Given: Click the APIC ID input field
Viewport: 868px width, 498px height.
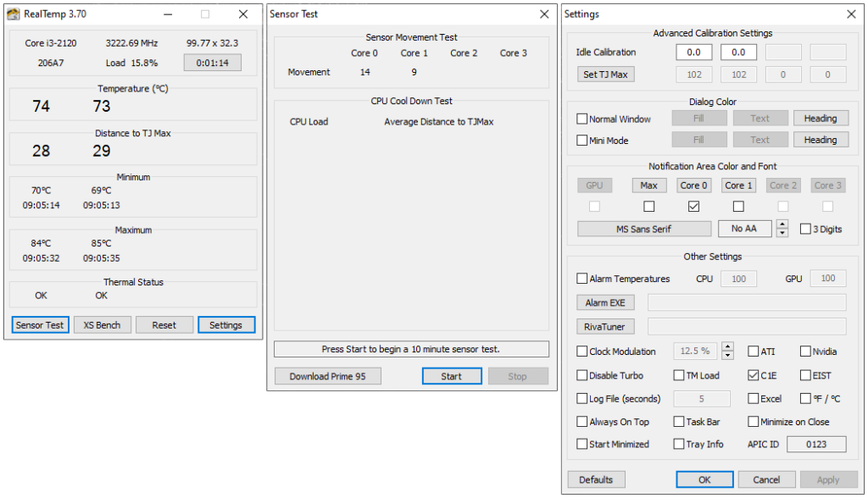Looking at the screenshot, I should (816, 443).
